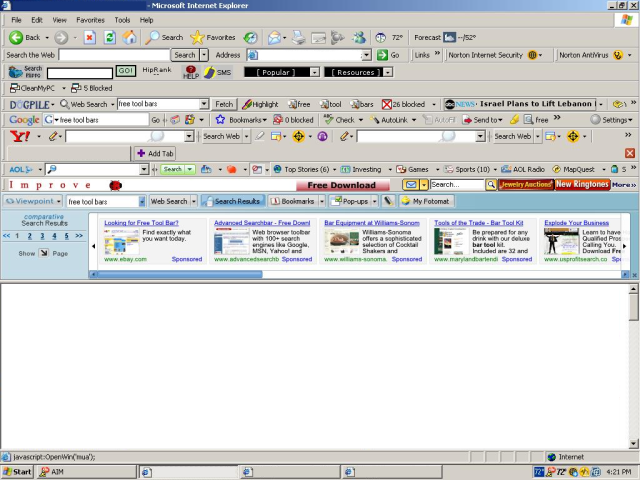This screenshot has height=480, width=640.
Task: Open Dogpile search box dropdown
Action: click(x=204, y=104)
